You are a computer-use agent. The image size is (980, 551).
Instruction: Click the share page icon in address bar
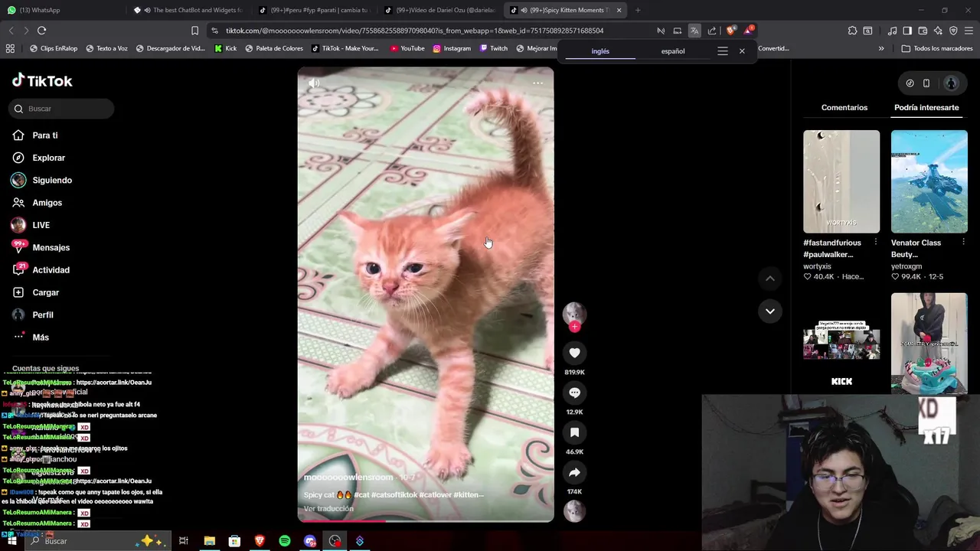pyautogui.click(x=712, y=31)
